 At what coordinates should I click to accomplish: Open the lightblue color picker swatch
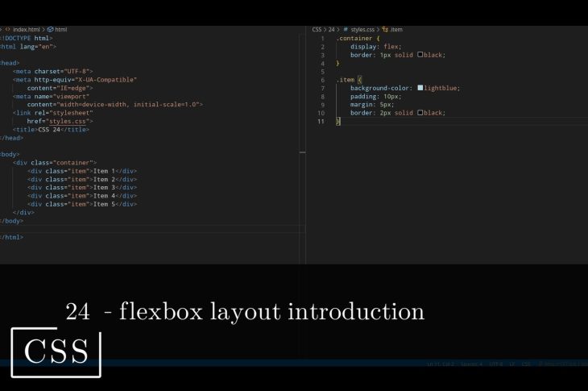pyautogui.click(x=420, y=88)
